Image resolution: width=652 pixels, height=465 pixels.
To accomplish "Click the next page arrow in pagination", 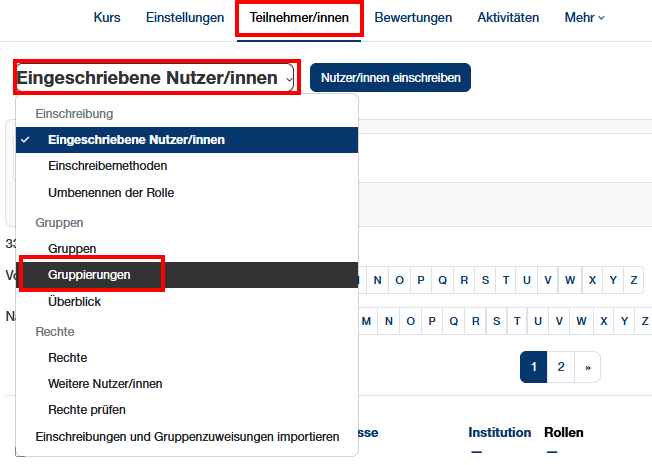I will pos(588,367).
